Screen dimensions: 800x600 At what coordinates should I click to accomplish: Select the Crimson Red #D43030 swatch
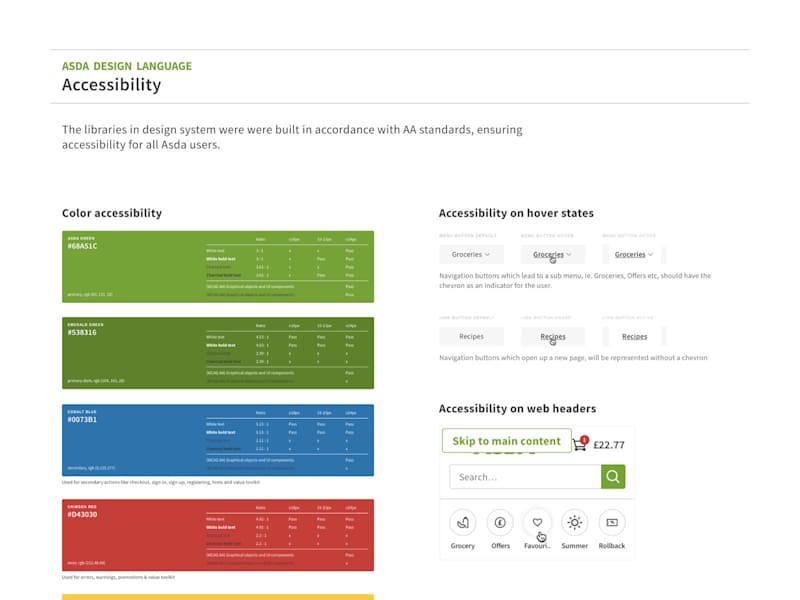[218, 535]
